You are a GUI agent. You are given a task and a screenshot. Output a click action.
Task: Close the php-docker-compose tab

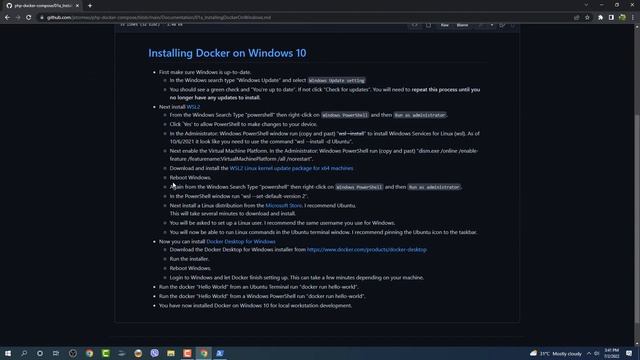(77, 6)
